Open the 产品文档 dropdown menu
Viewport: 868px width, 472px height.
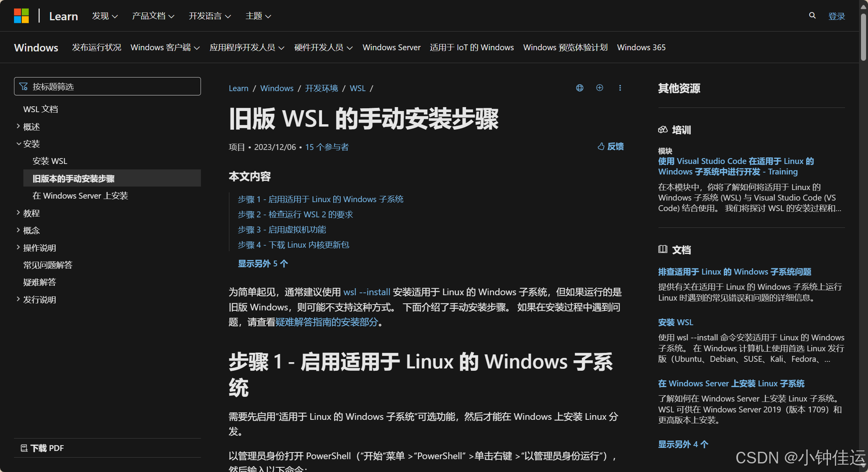[153, 16]
